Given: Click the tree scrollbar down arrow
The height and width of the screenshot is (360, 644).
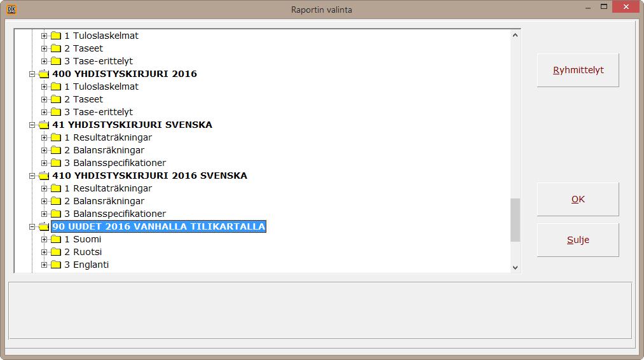Looking at the screenshot, I should [515, 268].
